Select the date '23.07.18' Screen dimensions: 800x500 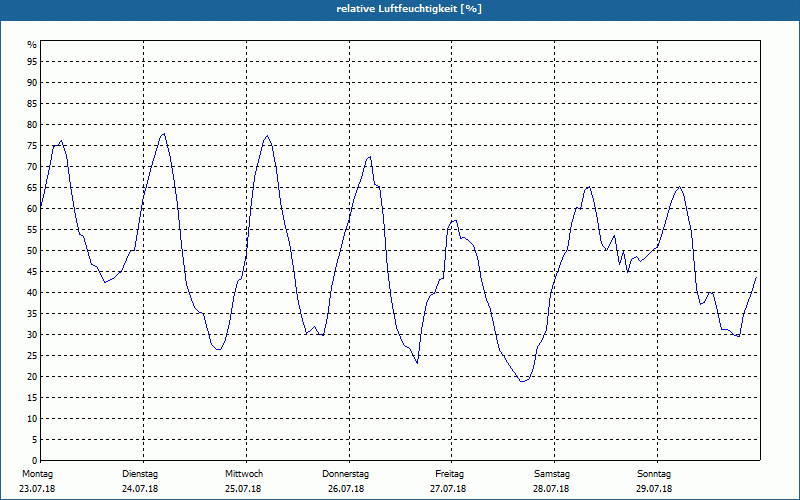pos(37,489)
